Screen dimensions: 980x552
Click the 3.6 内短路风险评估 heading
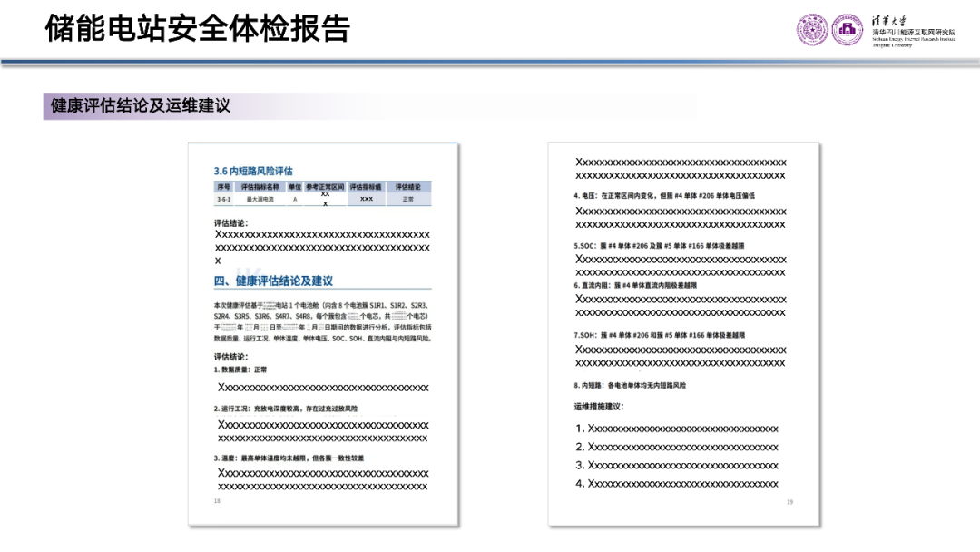point(253,171)
